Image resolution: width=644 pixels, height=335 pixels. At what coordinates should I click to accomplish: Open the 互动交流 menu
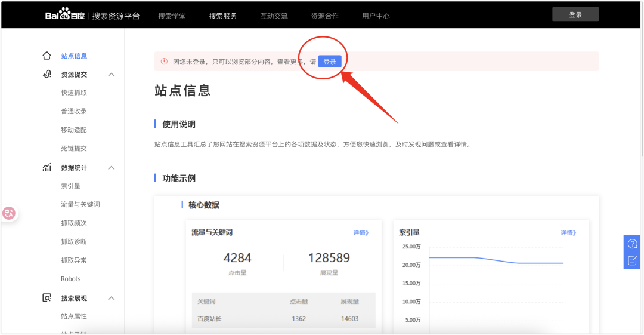pos(274,16)
